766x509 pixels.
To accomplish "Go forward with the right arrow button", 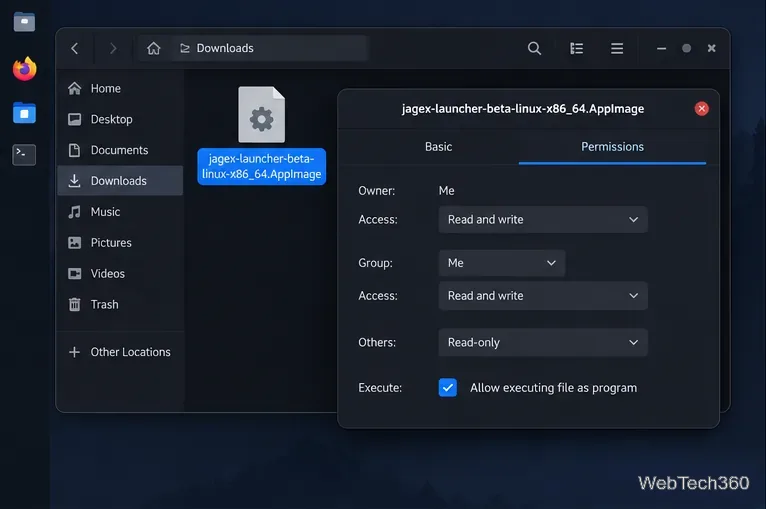I will (113, 48).
